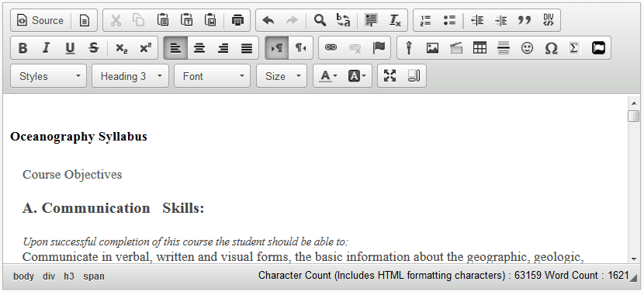This screenshot has height=292, width=644.
Task: Open the Find magnifier tool
Action: click(x=320, y=20)
